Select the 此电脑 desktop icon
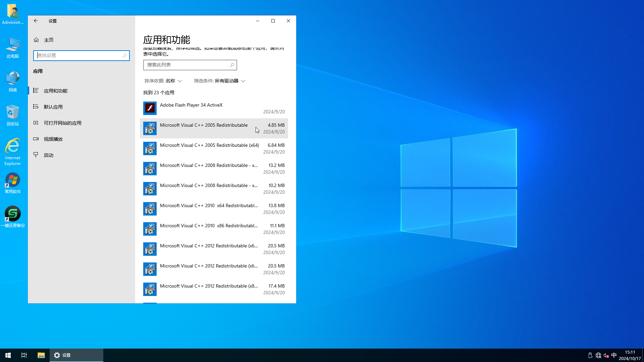 [x=13, y=48]
